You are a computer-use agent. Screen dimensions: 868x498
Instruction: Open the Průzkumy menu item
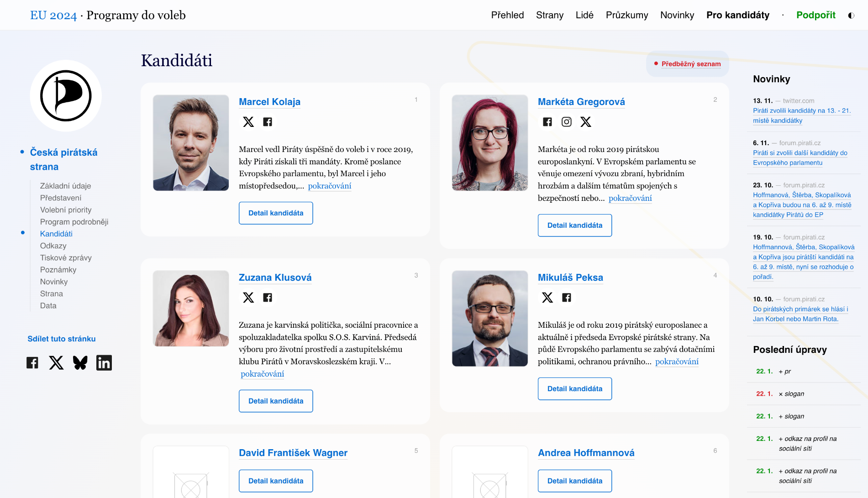tap(627, 15)
